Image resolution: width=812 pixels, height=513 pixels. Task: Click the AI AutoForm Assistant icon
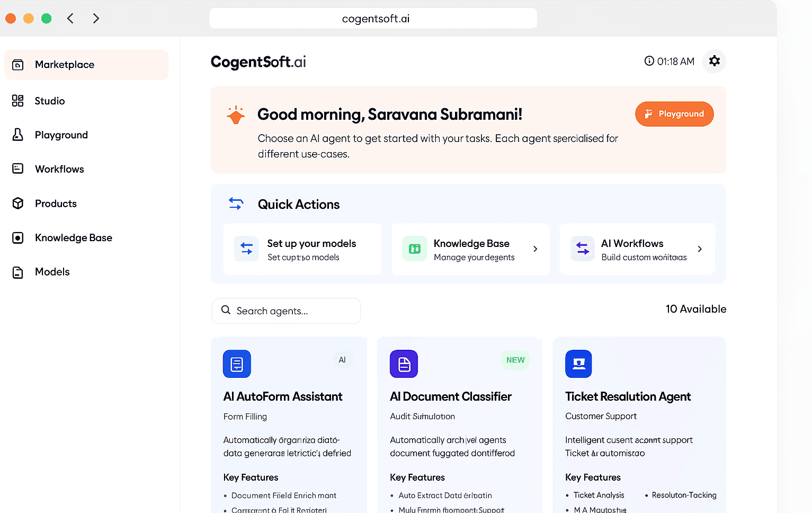click(x=237, y=364)
